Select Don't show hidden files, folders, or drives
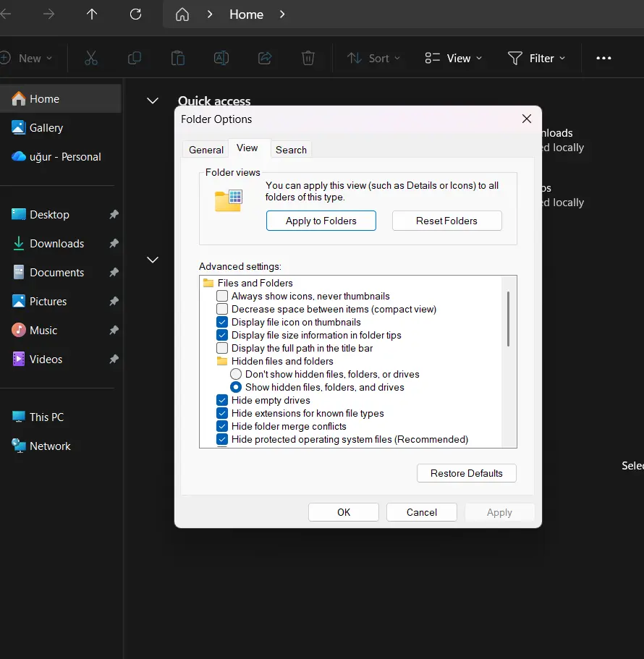This screenshot has height=659, width=644. 236,374
